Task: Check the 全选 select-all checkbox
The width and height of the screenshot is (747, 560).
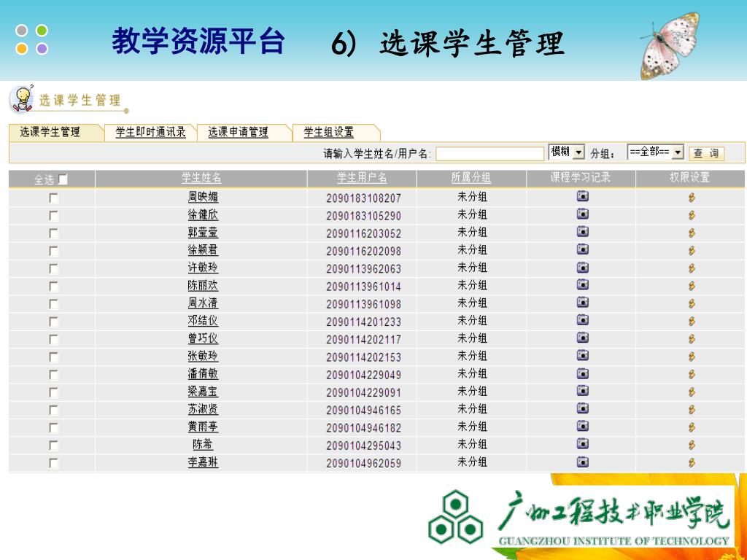Action: coord(63,179)
